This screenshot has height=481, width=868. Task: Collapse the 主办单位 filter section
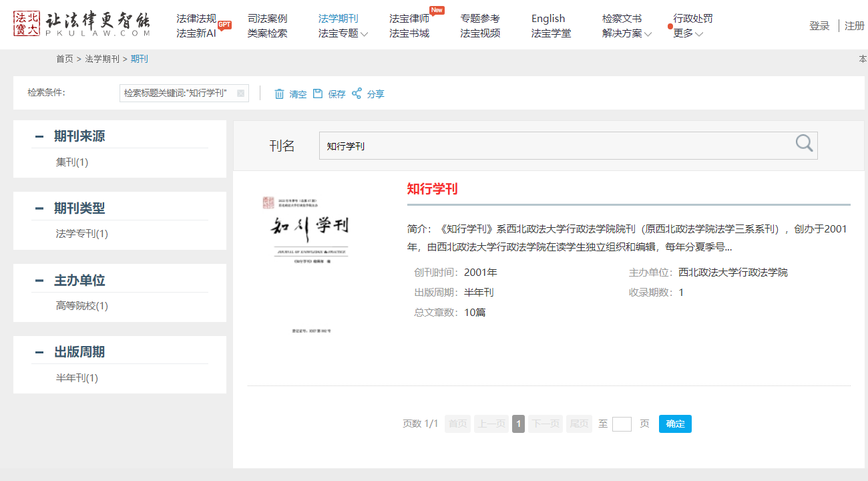(x=39, y=281)
